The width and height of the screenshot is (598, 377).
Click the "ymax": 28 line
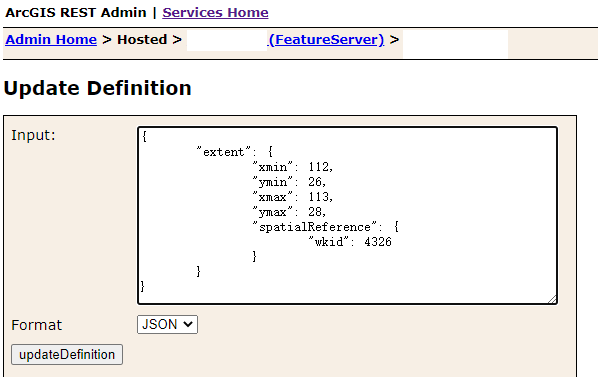tap(289, 212)
